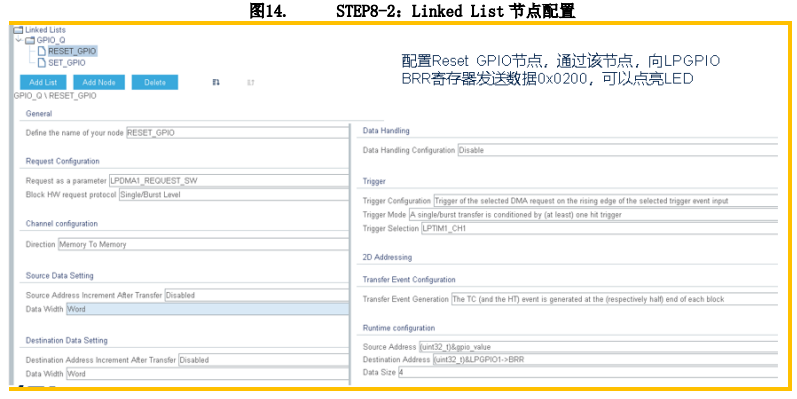
Task: Click the Source Address field
Action: (x=598, y=347)
